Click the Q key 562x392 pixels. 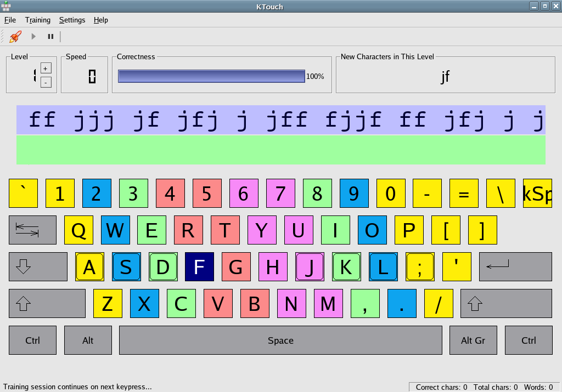pyautogui.click(x=78, y=230)
